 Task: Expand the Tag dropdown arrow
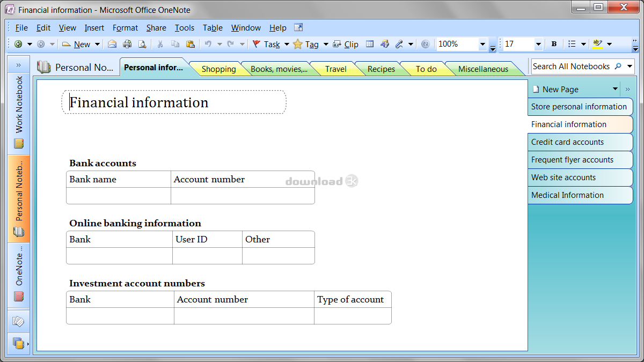(326, 45)
